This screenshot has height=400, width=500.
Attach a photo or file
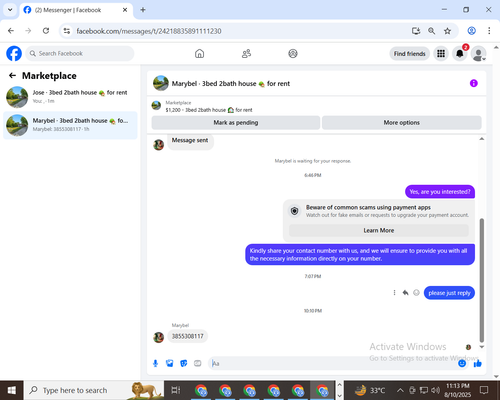pyautogui.click(x=170, y=363)
